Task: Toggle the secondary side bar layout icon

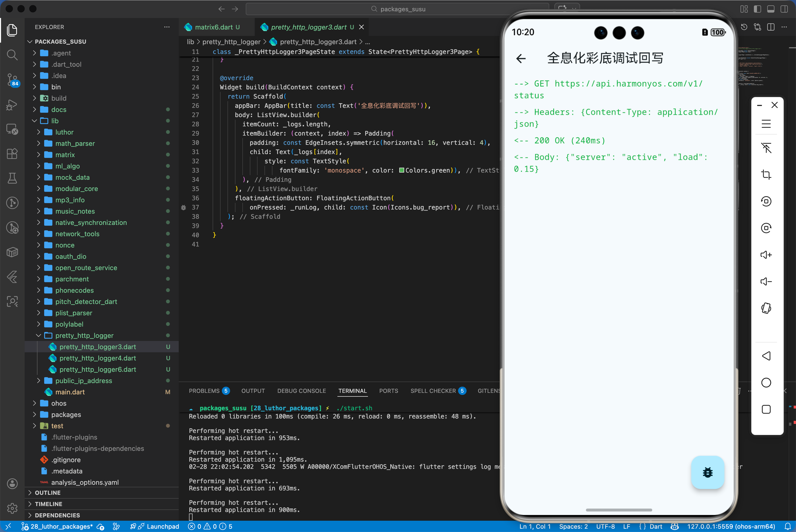Action: pyautogui.click(x=784, y=9)
